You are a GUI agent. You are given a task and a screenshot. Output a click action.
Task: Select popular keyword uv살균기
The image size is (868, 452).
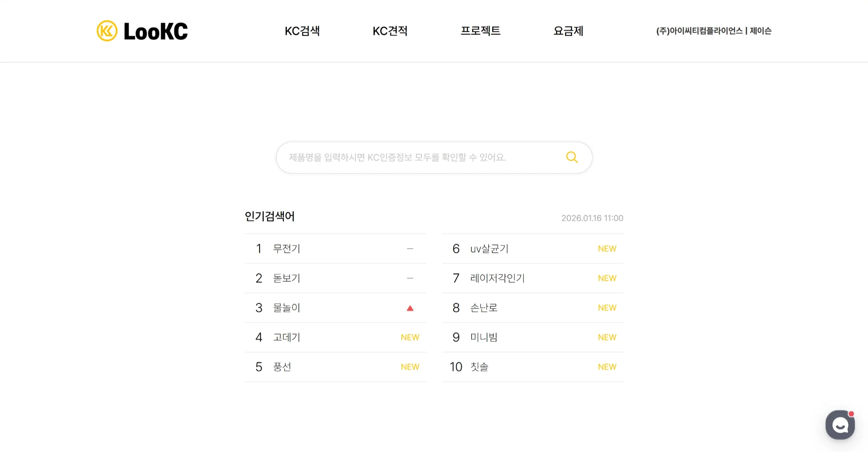tap(489, 249)
